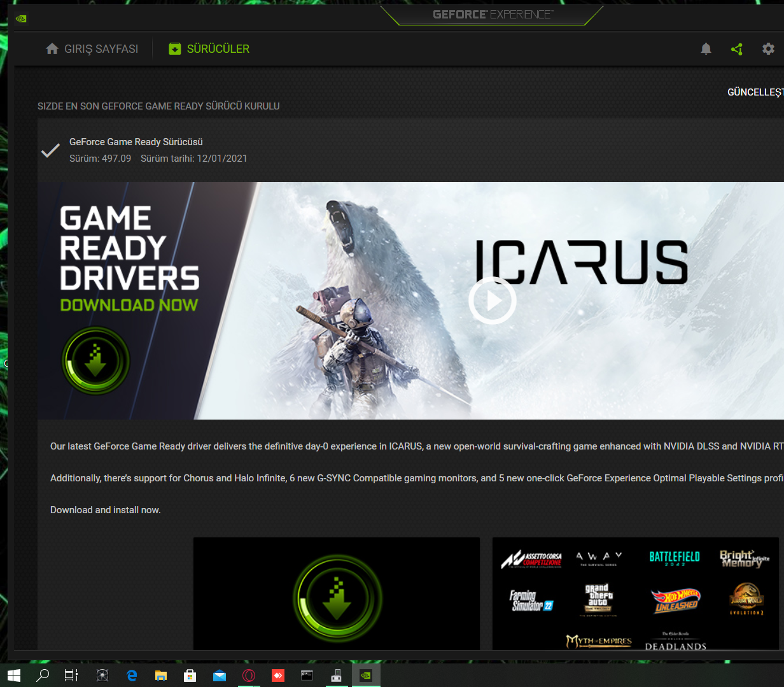This screenshot has height=687, width=784.
Task: Open the notifications bell
Action: pyautogui.click(x=706, y=49)
